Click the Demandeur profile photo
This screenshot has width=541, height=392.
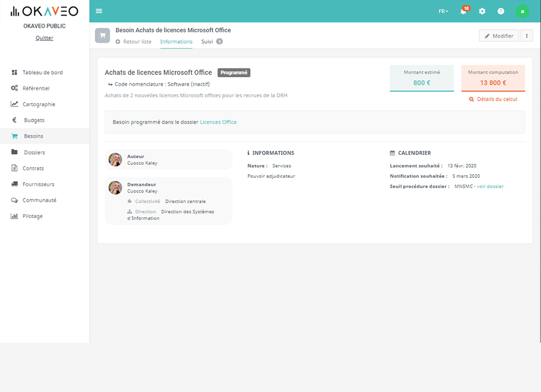pyautogui.click(x=115, y=188)
